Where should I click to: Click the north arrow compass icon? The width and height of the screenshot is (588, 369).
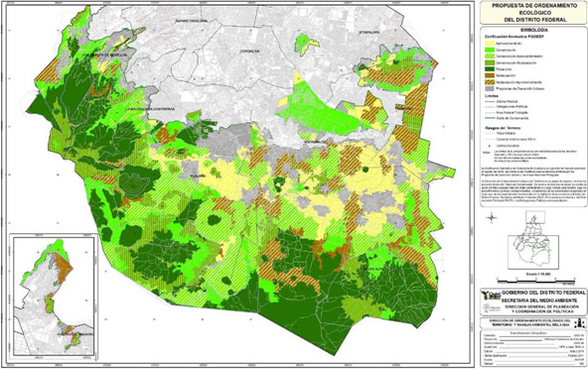tap(492, 217)
